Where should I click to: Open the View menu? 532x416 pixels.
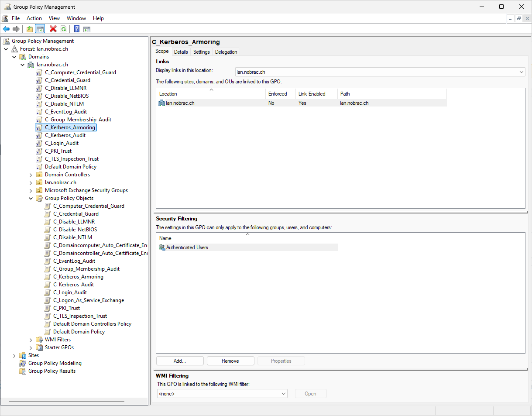click(54, 18)
